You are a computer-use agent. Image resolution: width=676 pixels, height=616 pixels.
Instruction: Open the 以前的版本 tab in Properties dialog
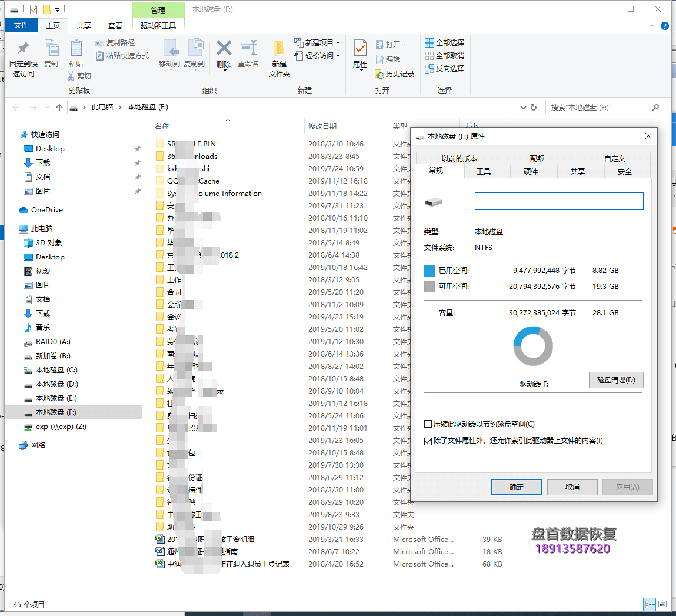459,159
